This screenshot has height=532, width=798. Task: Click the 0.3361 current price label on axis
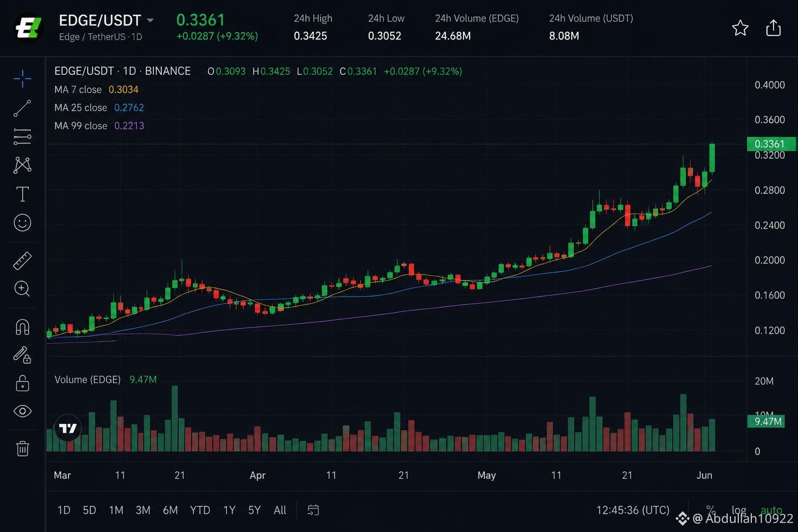coord(771,144)
